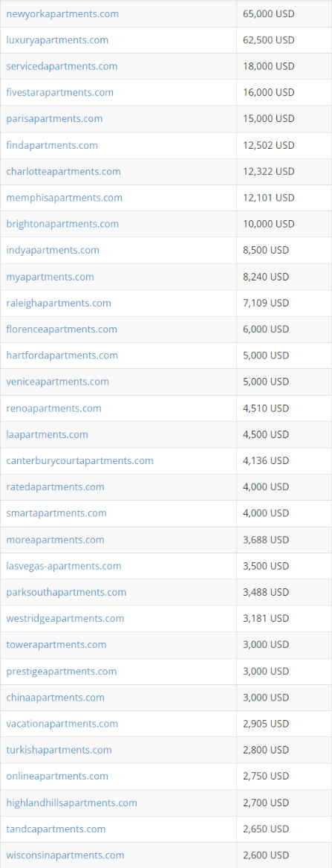Screen dimensions: 332x868
Task: Open the towerapartments.com link
Action: [56, 645]
